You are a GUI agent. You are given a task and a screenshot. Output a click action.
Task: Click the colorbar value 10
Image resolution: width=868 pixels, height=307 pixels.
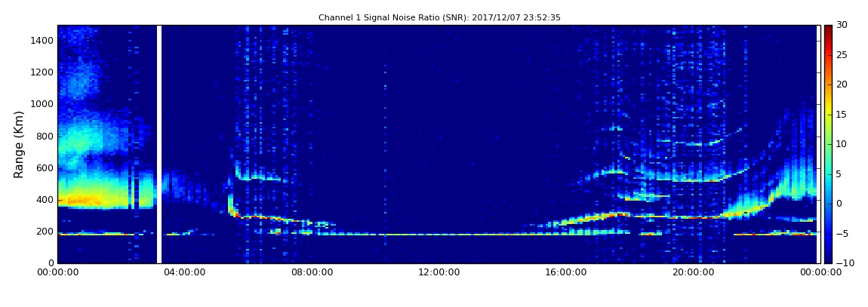[842, 144]
